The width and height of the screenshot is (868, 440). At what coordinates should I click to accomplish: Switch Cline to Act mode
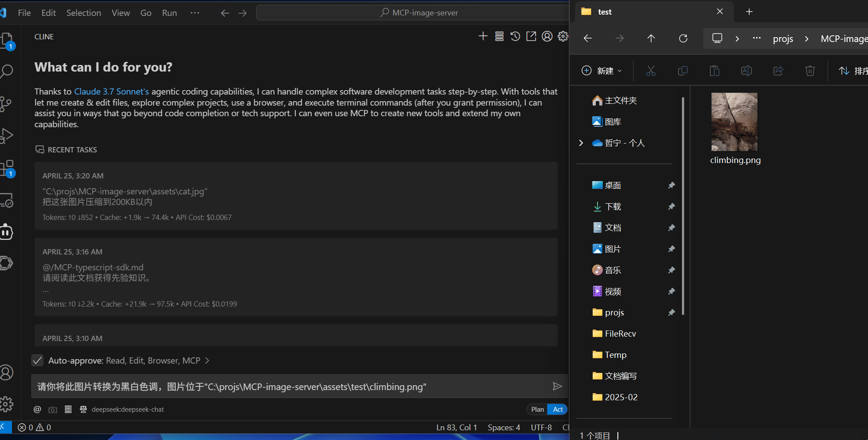coord(558,410)
